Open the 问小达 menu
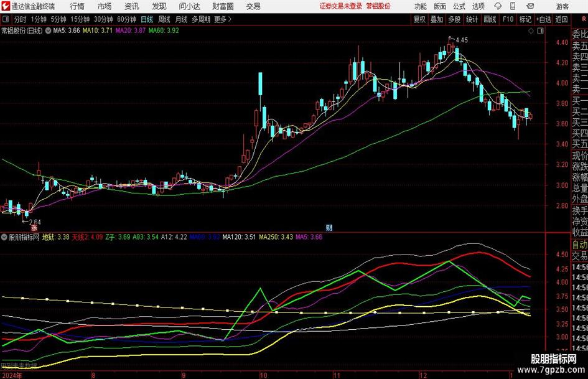This screenshot has width=588, height=379. click(189, 6)
